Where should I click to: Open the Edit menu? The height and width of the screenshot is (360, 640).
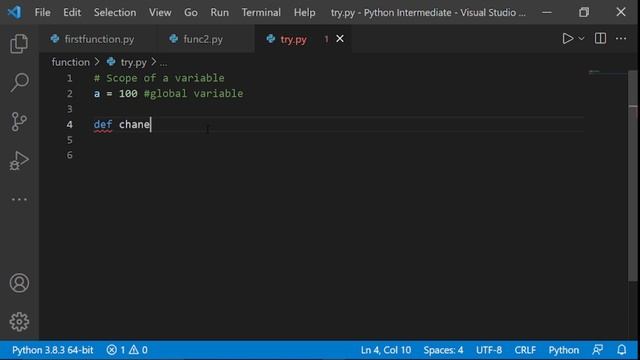pos(72,13)
